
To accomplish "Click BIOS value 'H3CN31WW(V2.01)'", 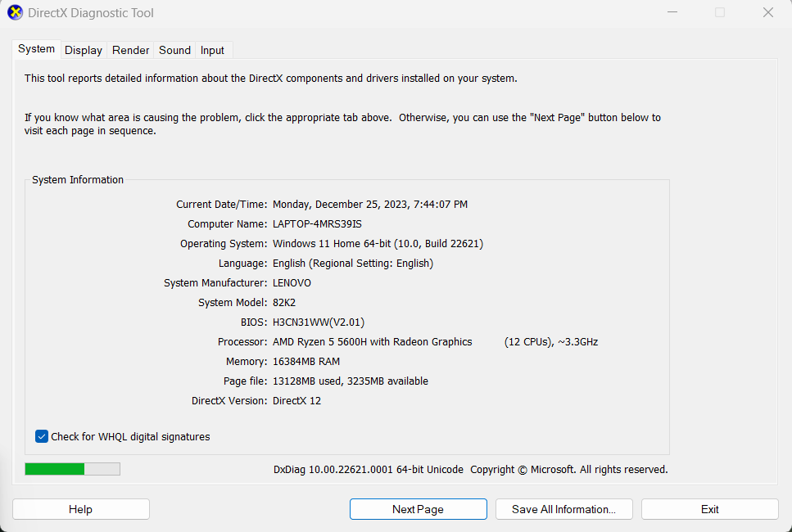I will coord(319,322).
